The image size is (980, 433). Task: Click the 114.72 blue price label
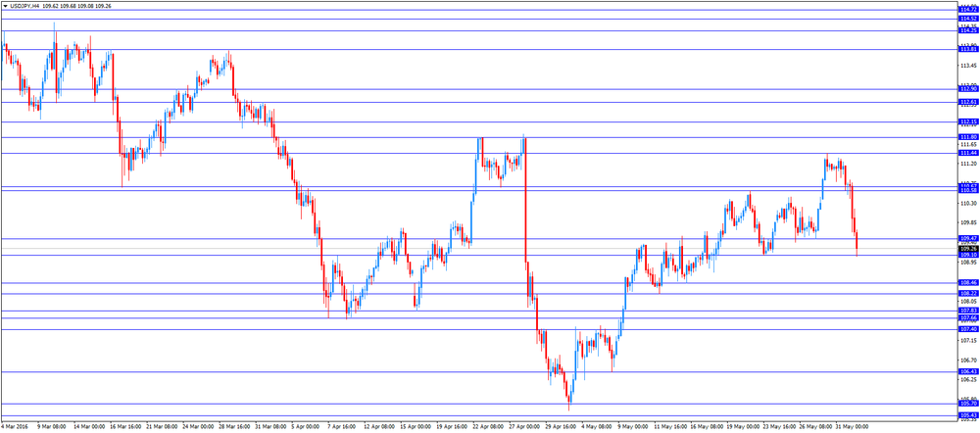968,10
